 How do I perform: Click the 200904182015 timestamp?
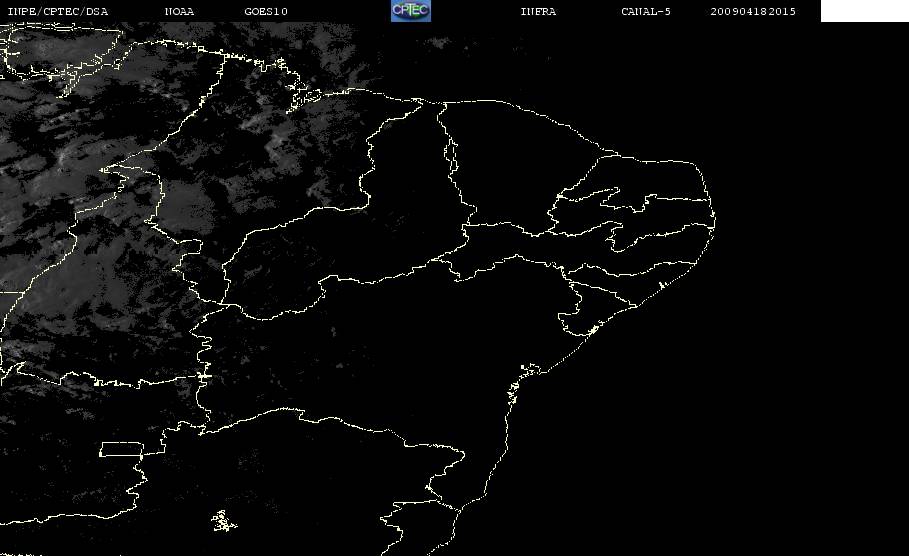[x=753, y=11]
